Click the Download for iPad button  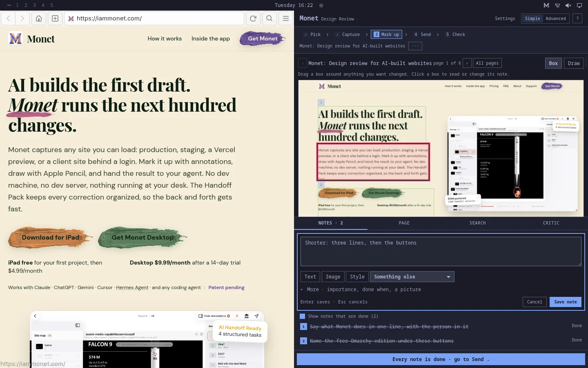(50, 238)
